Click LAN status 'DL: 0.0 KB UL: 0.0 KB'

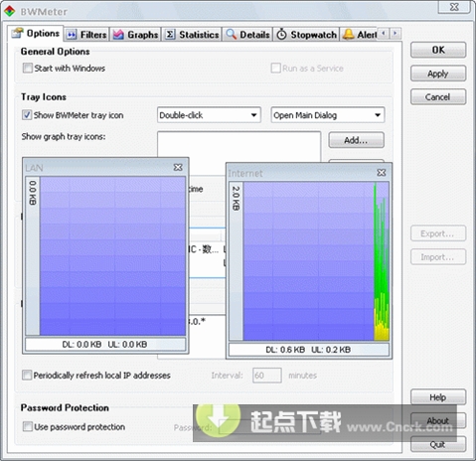pos(104,344)
